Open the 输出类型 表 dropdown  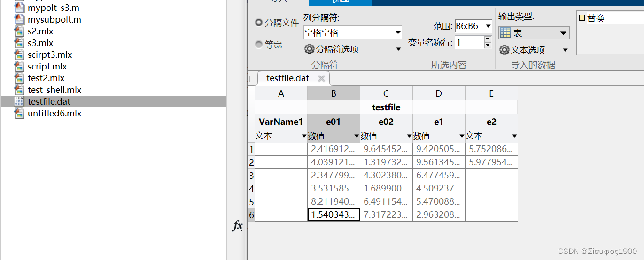(x=534, y=33)
